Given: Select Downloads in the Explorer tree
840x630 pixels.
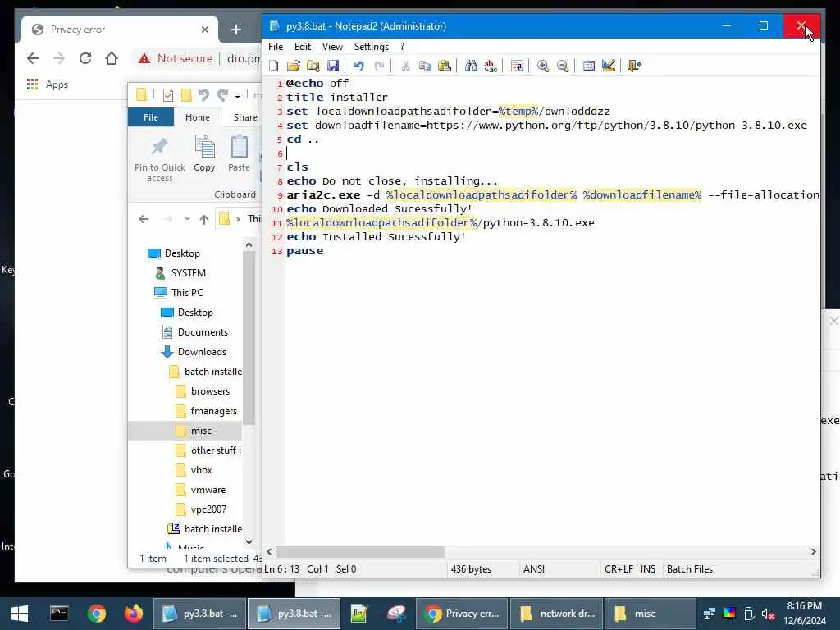Looking at the screenshot, I should [x=202, y=352].
